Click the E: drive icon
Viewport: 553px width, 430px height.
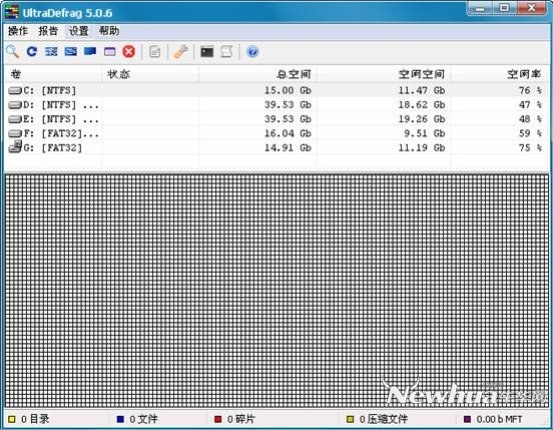15,119
